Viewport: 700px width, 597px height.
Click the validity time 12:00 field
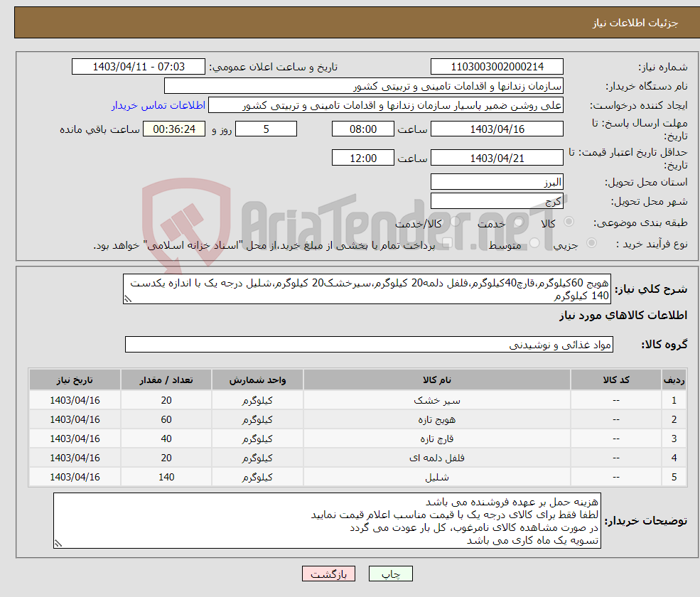pos(363,158)
